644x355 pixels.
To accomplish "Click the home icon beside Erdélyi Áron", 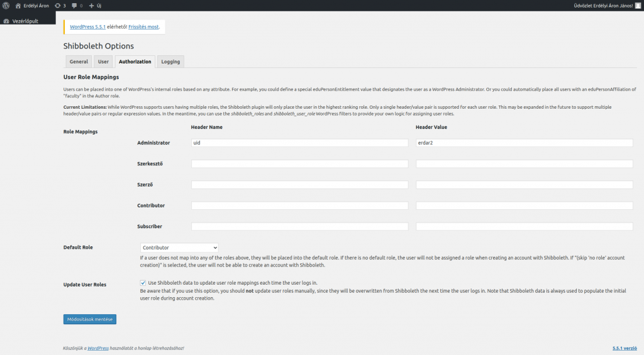I will tap(18, 6).
